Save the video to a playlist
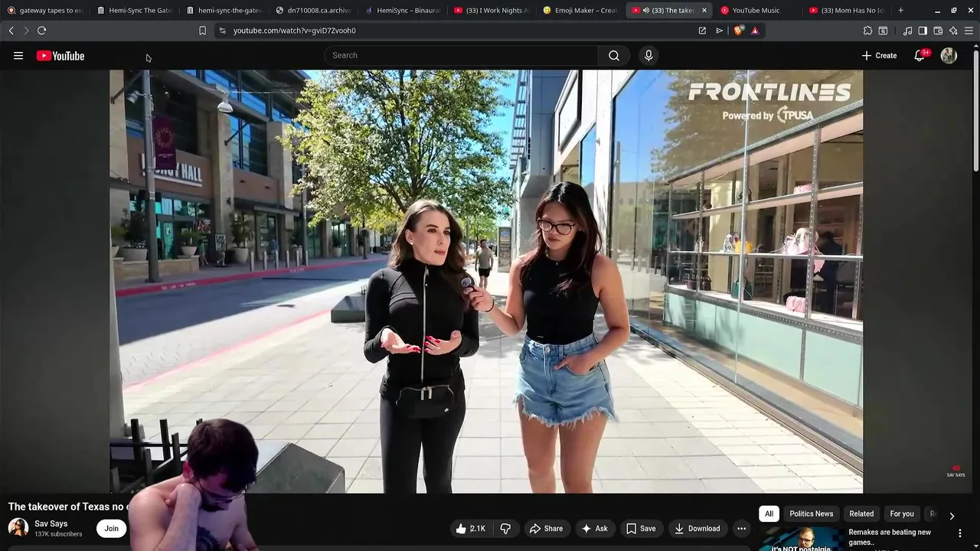The width and height of the screenshot is (980, 551). click(641, 528)
